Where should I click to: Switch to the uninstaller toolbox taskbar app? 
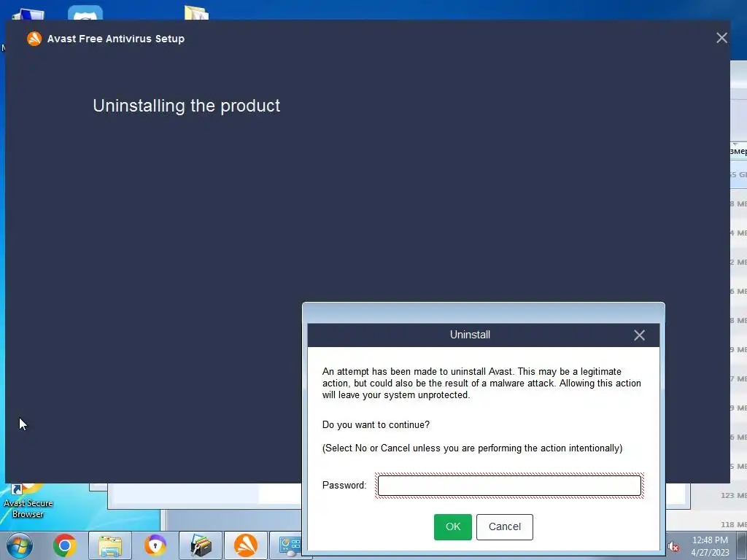tap(201, 545)
